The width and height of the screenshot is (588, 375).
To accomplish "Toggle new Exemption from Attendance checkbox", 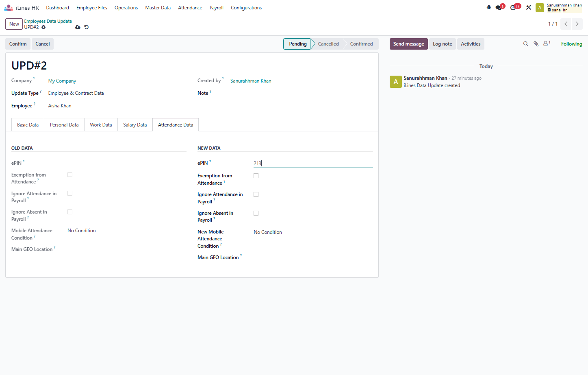I will [256, 176].
